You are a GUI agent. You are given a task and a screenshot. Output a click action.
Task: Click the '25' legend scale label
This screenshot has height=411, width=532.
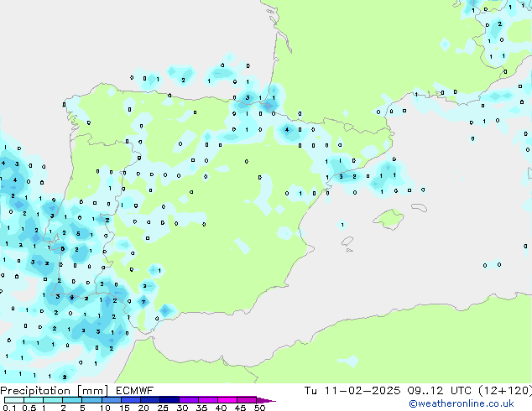[163, 408]
